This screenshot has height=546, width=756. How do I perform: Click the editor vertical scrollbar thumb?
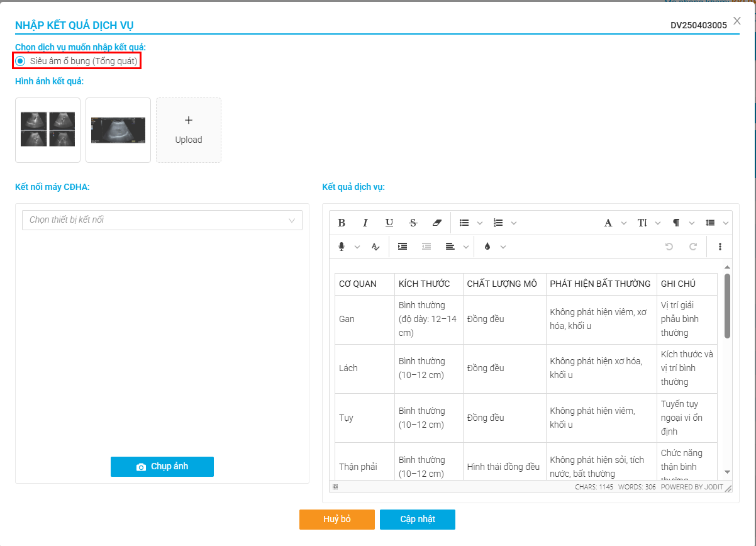tap(727, 306)
